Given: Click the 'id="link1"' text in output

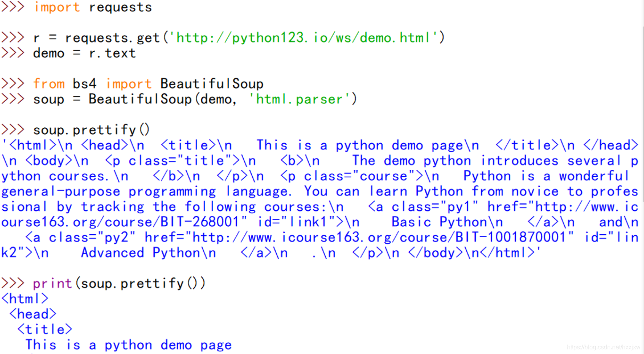Looking at the screenshot, I should click(298, 222).
